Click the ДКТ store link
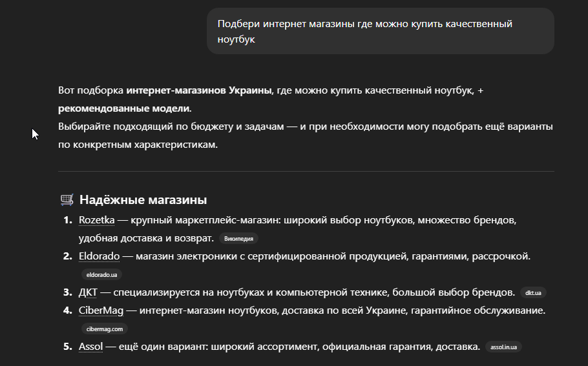This screenshot has height=366, width=588. pos(89,292)
